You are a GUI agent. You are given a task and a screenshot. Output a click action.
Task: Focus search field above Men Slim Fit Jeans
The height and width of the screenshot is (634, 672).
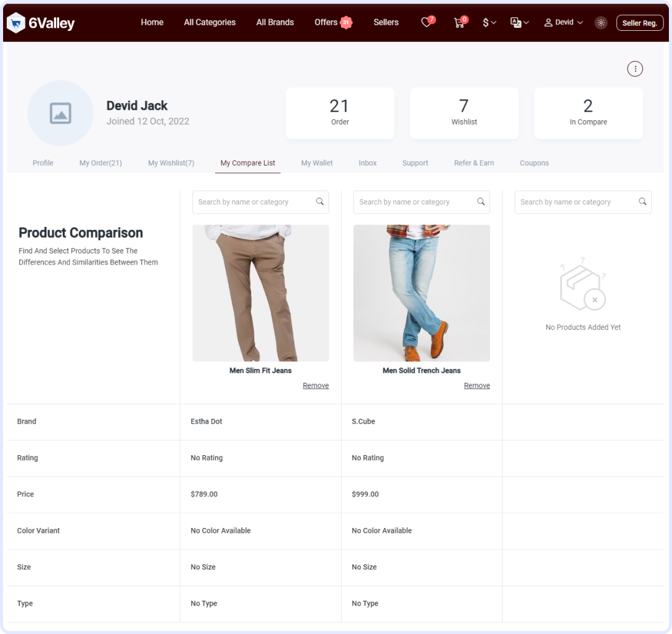point(261,202)
